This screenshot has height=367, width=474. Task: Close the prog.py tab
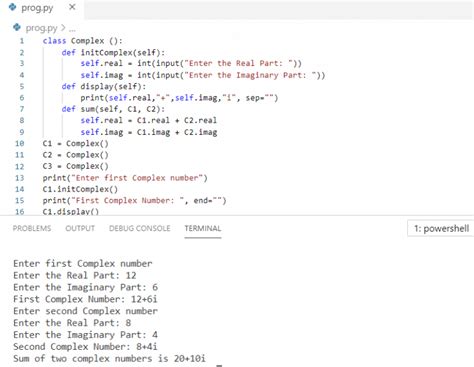[72, 7]
